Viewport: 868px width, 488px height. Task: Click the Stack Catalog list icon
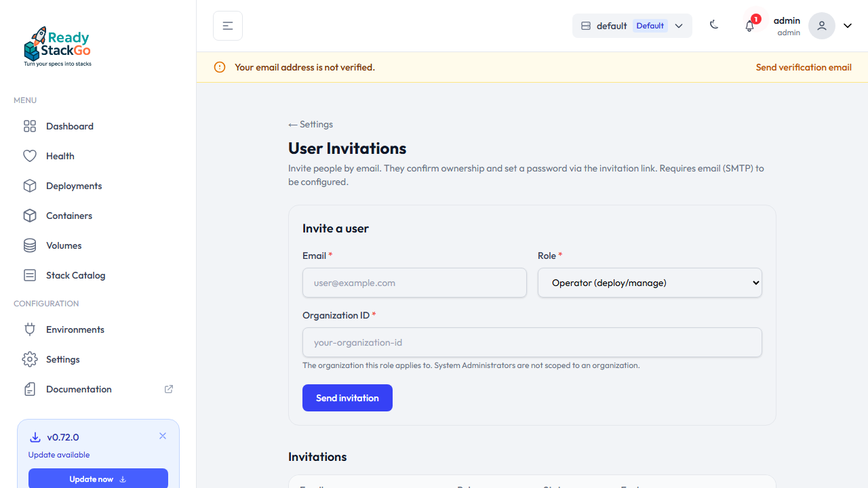point(30,275)
